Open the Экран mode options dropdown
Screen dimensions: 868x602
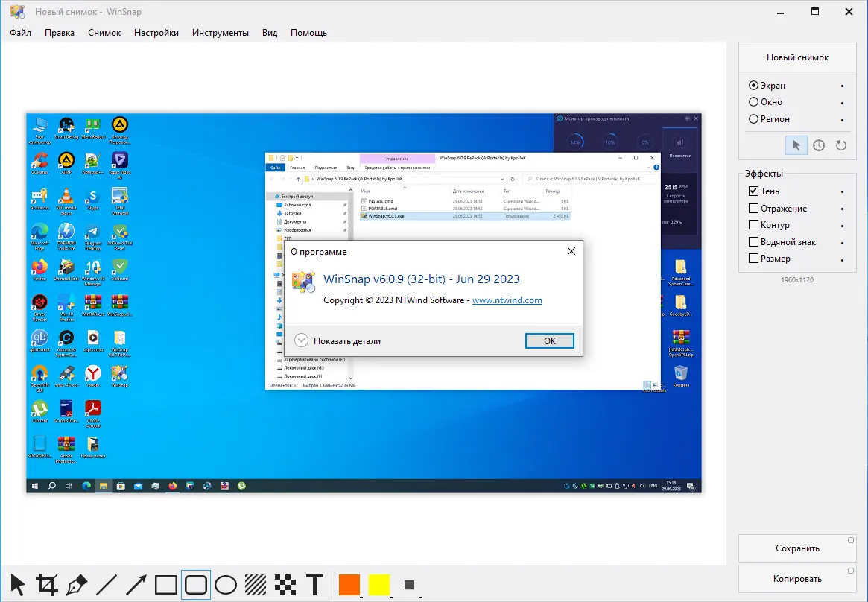tap(843, 85)
